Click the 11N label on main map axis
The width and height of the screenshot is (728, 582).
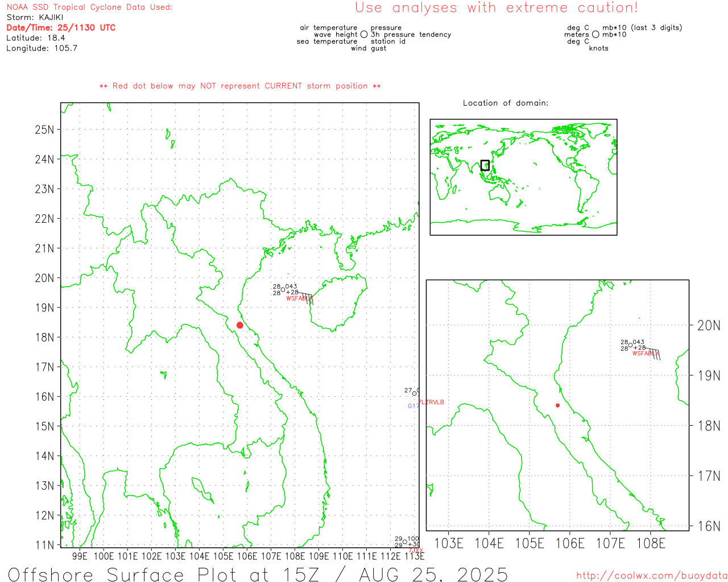point(44,546)
